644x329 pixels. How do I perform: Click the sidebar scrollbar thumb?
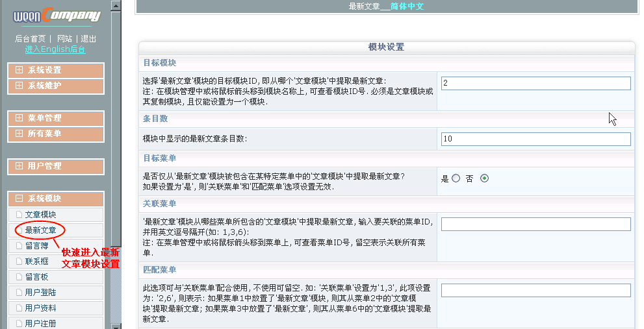point(116,128)
